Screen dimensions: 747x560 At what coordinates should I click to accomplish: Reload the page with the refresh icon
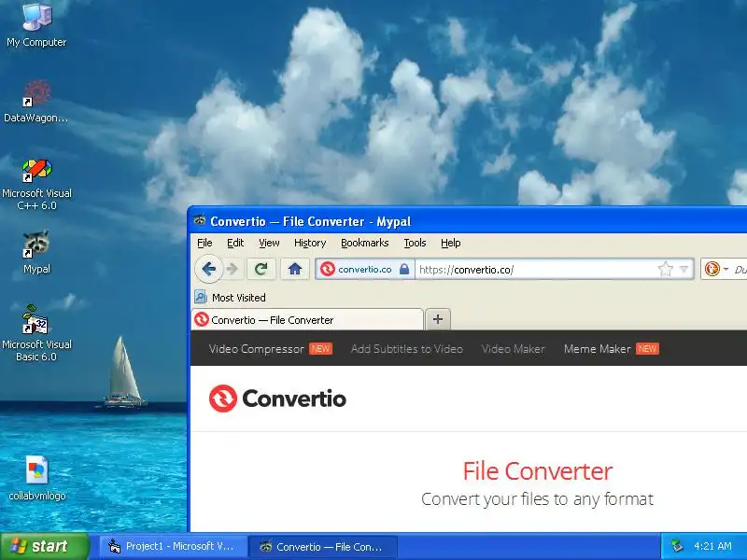click(x=261, y=269)
